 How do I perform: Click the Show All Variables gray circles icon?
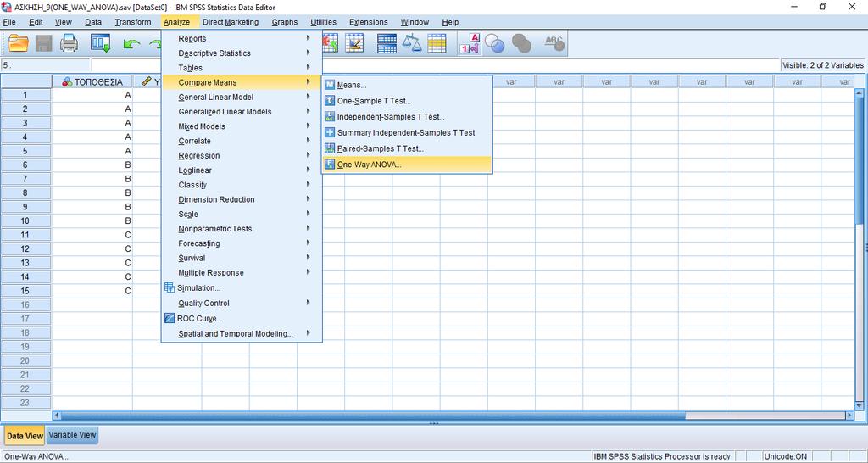(x=521, y=43)
